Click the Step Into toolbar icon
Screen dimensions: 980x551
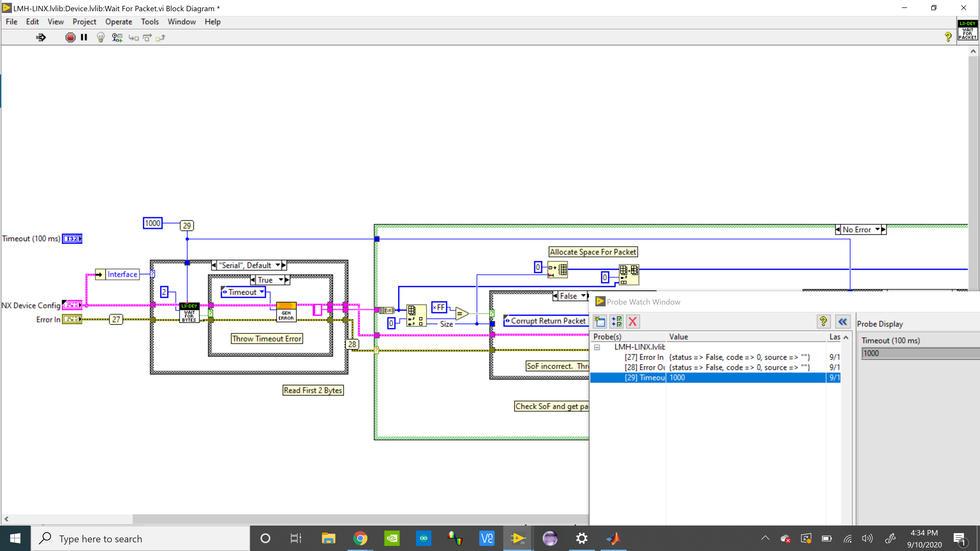133,37
